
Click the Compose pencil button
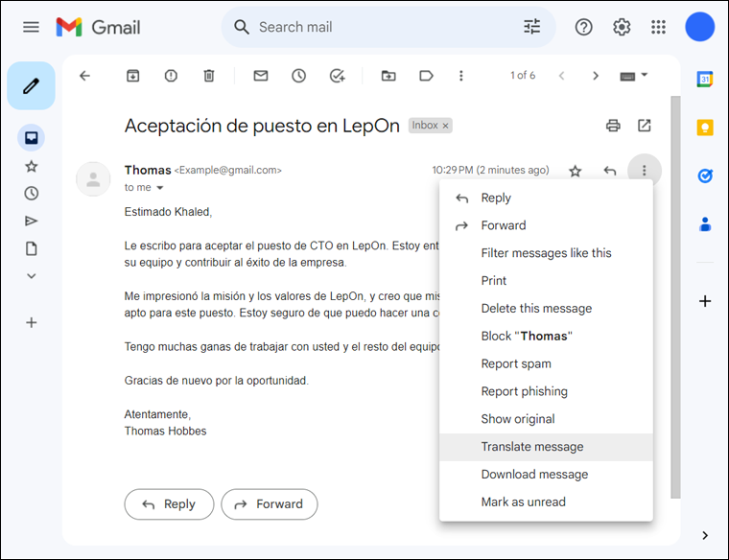pyautogui.click(x=31, y=86)
